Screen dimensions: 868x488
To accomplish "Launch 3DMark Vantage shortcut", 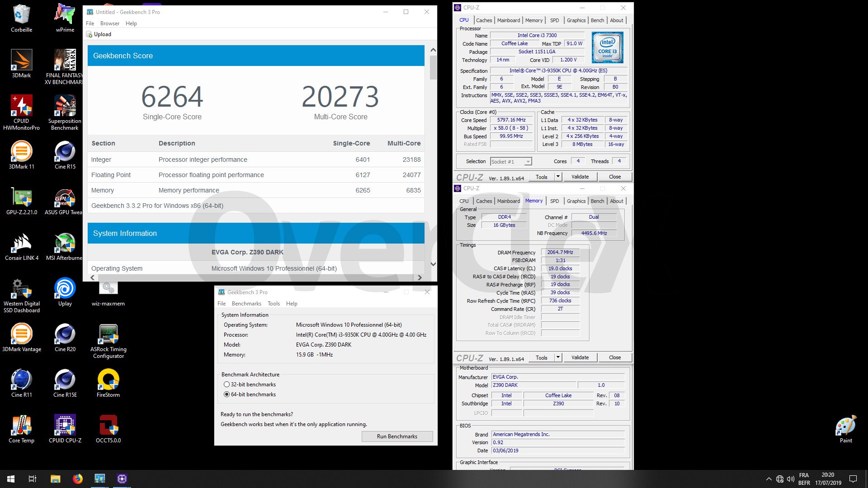I will click(x=21, y=338).
